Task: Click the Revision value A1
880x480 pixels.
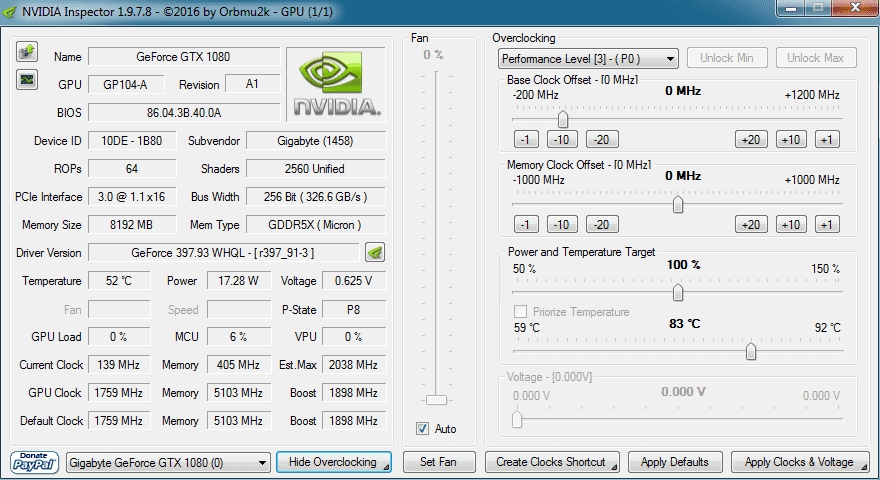Action: click(253, 84)
